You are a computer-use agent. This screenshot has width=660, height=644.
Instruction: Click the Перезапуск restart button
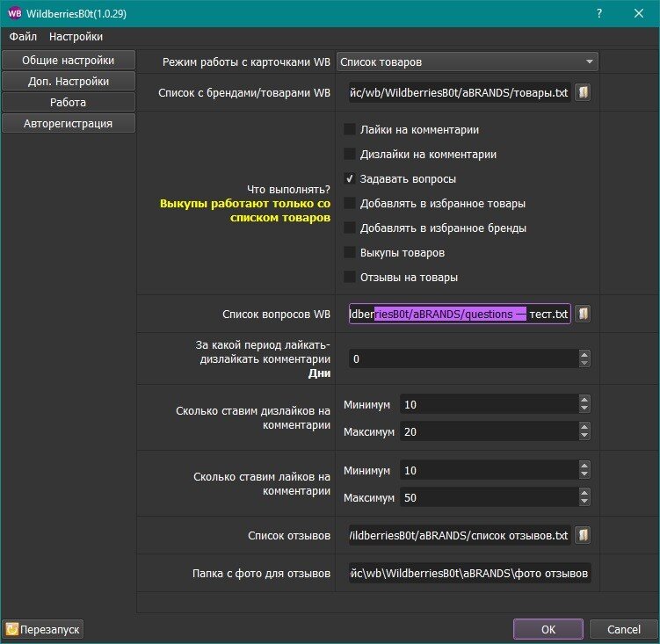43,629
